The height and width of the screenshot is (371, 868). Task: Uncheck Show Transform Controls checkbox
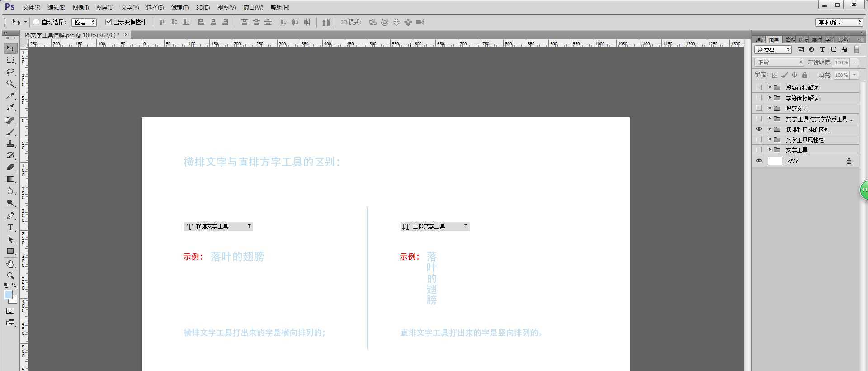pos(108,22)
